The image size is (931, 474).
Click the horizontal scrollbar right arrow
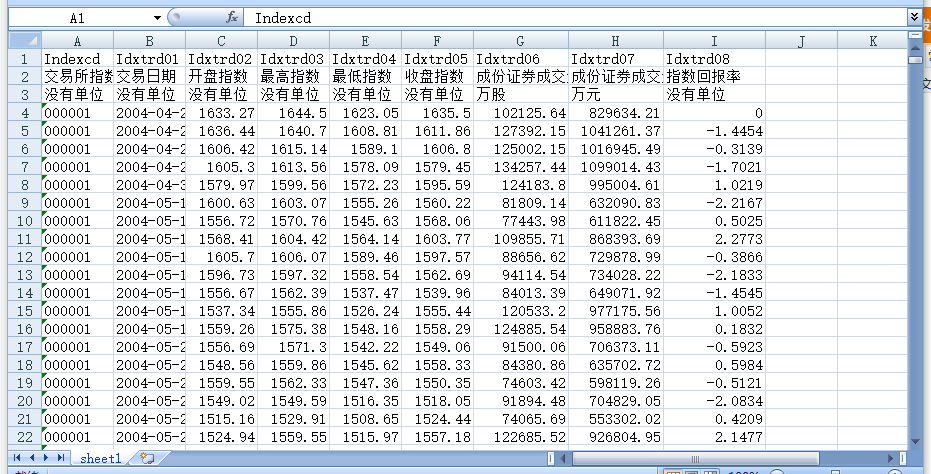pyautogui.click(x=891, y=458)
